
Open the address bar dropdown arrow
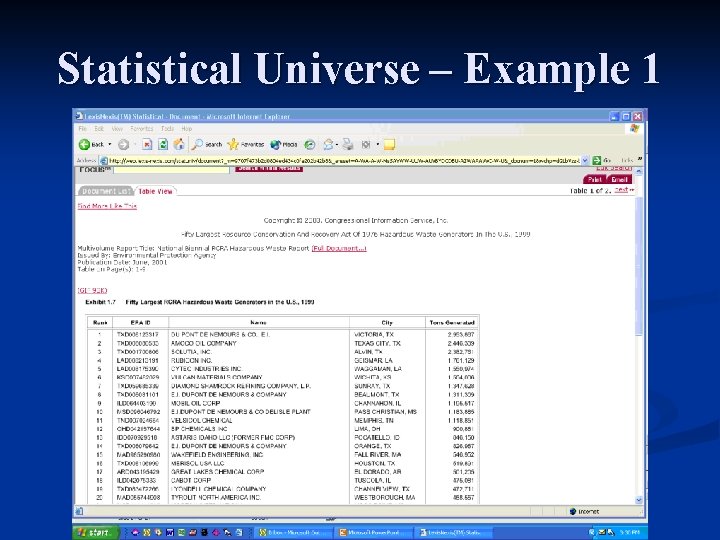585,160
